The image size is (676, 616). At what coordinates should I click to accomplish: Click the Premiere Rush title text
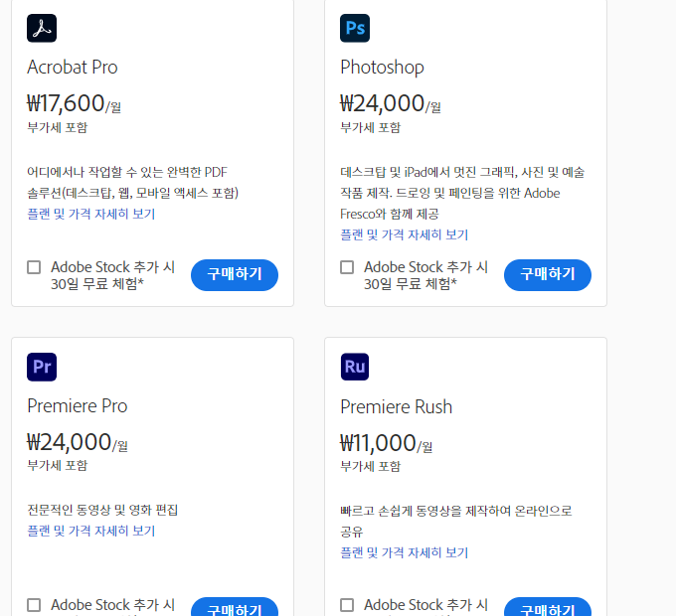397,406
